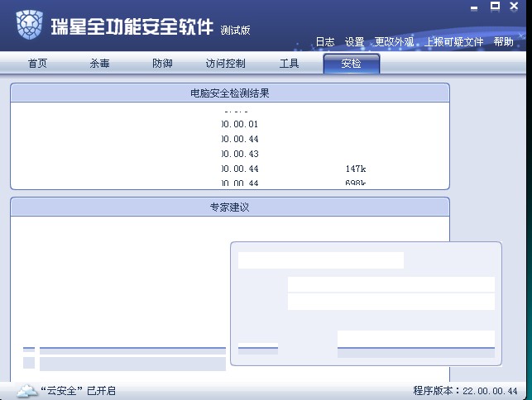The image size is (532, 400).
Task: Click 更改外观 to change skin
Action: [x=395, y=42]
